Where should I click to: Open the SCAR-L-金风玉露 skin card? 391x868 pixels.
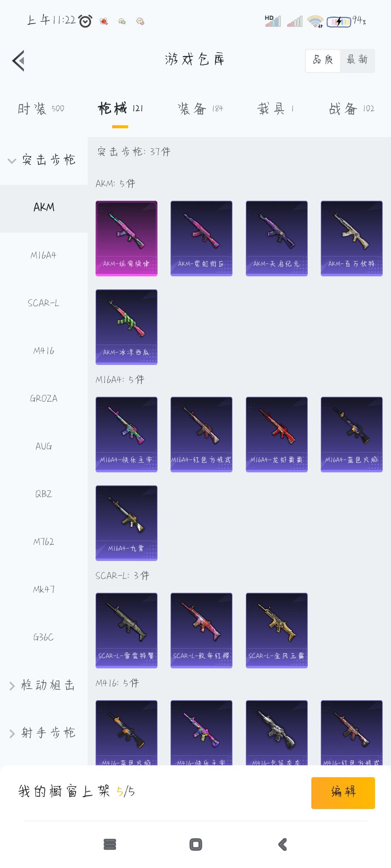(277, 630)
